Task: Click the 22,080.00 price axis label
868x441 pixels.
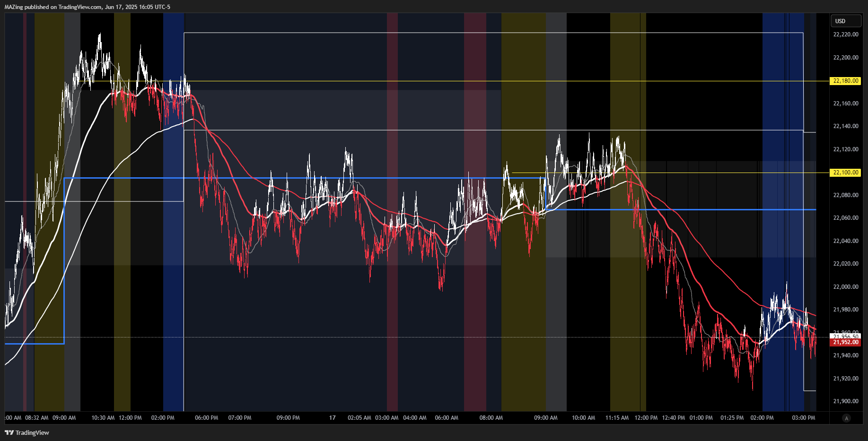Action: coord(846,195)
